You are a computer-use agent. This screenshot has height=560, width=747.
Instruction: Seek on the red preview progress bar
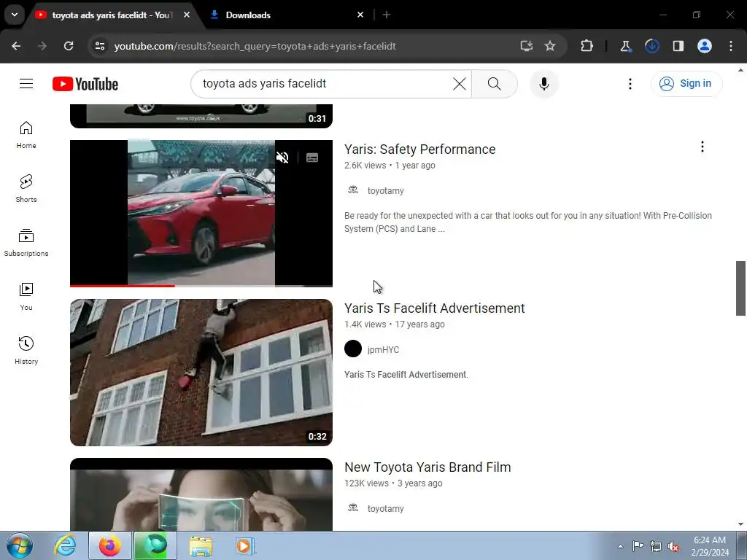[201, 286]
